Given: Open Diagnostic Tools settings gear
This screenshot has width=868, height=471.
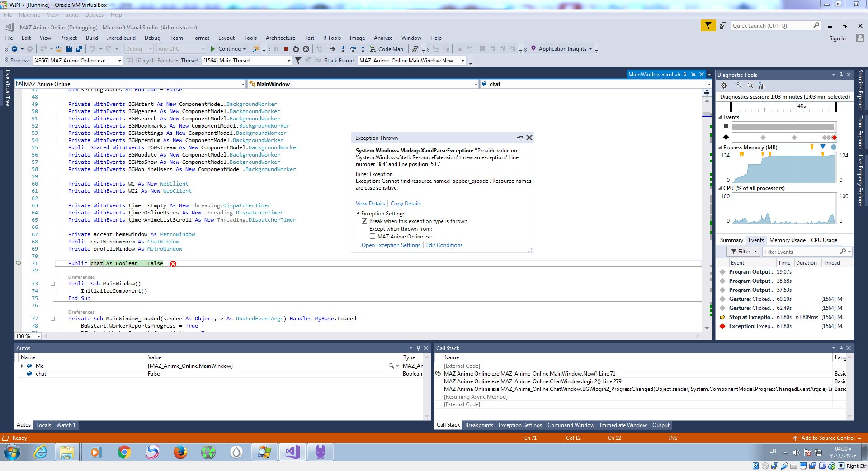Looking at the screenshot, I should point(724,86).
